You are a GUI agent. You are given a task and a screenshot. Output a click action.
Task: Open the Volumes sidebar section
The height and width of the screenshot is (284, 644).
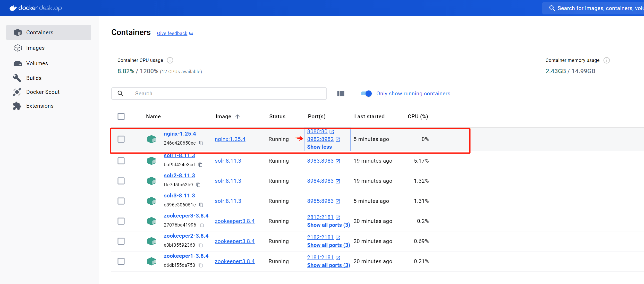point(49,63)
